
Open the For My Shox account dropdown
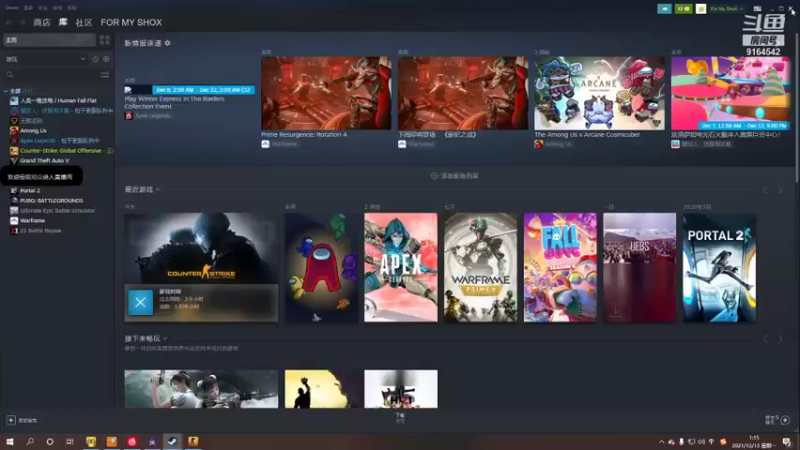point(727,9)
